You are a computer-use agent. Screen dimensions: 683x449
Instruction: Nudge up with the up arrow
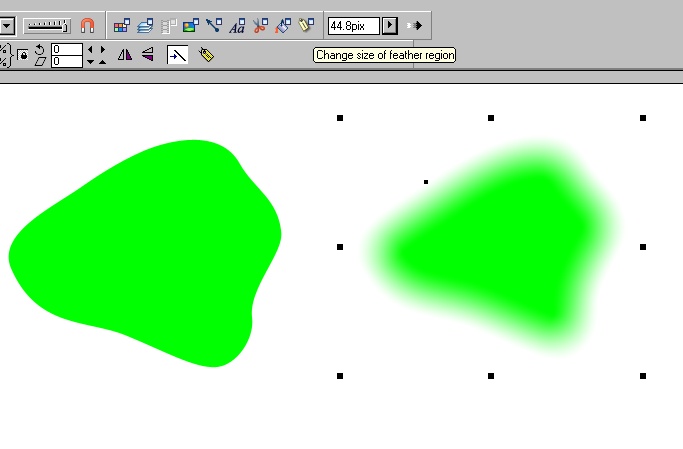pos(103,62)
